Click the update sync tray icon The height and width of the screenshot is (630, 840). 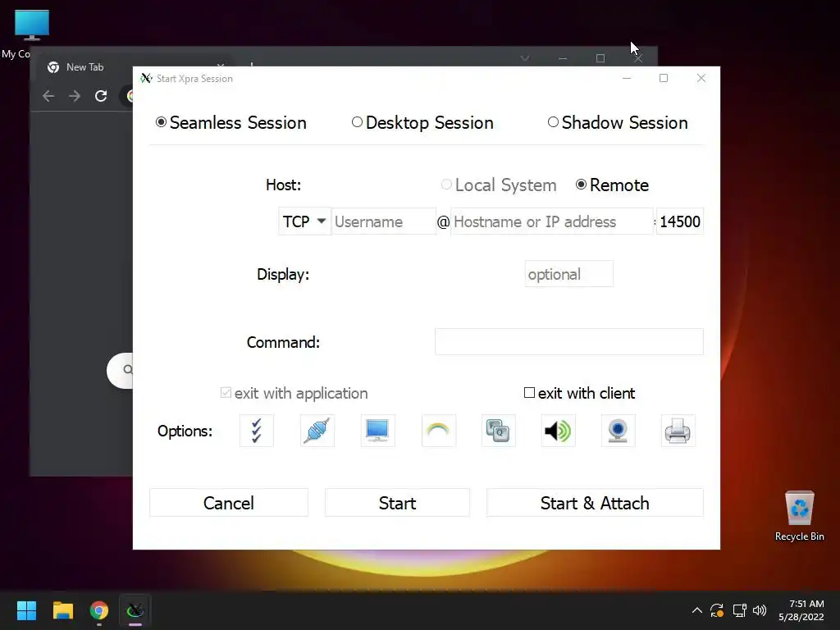717,610
